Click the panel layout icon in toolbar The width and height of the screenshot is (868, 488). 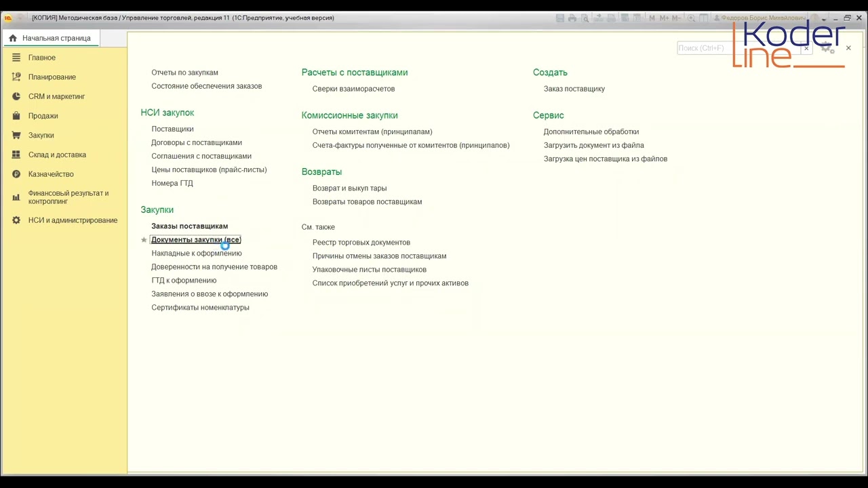click(703, 18)
